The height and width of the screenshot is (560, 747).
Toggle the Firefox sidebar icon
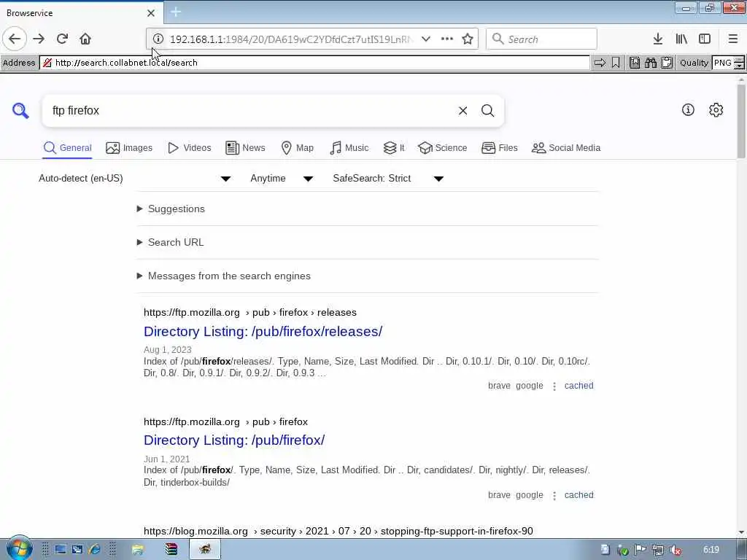705,39
